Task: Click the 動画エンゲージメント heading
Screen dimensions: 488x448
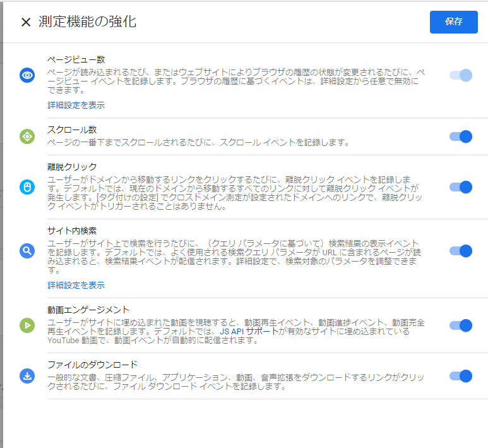Action: (x=88, y=310)
